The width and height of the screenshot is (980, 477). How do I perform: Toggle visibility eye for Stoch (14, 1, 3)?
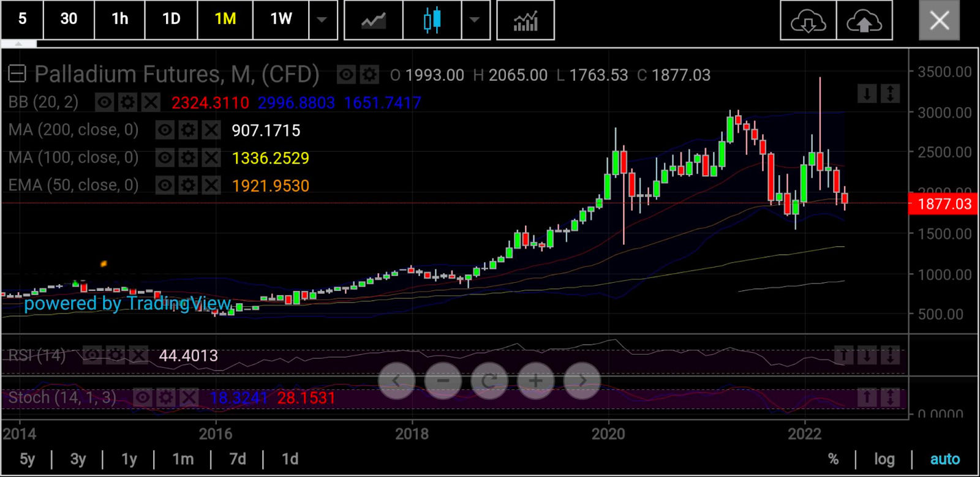[x=143, y=398]
